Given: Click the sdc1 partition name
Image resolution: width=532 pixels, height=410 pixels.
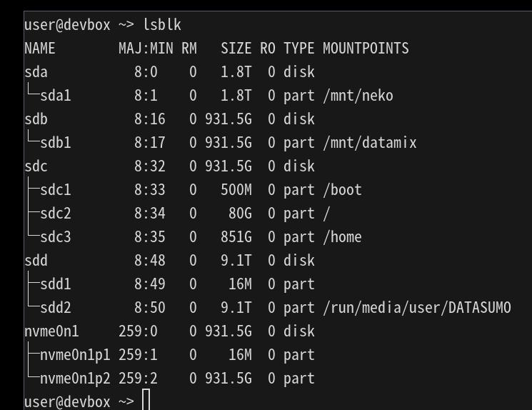Looking at the screenshot, I should [x=56, y=190].
